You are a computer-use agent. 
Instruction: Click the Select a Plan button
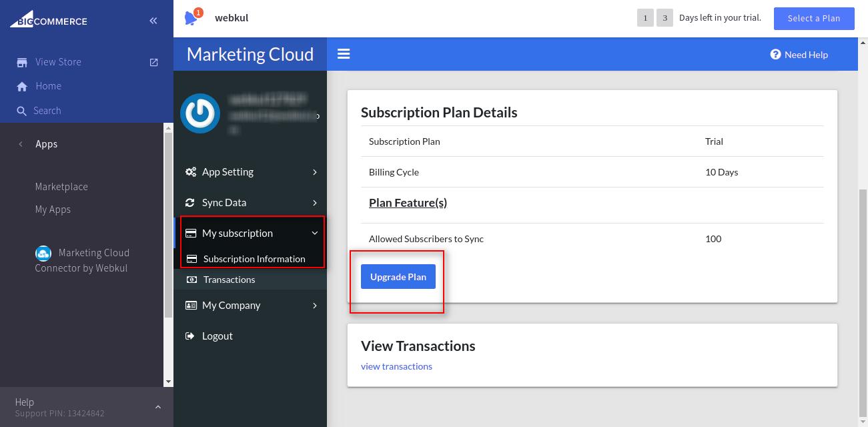point(814,19)
